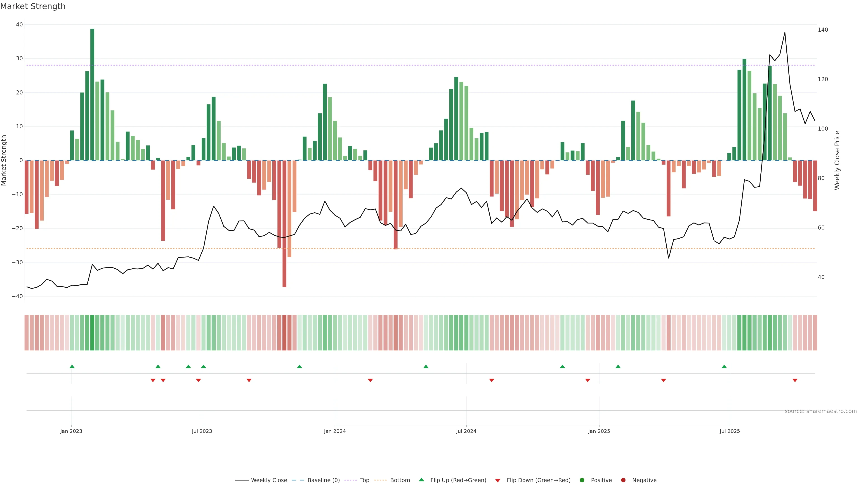The height and width of the screenshot is (488, 868).
Task: Click the Positive green circle legend icon
Action: (x=582, y=480)
